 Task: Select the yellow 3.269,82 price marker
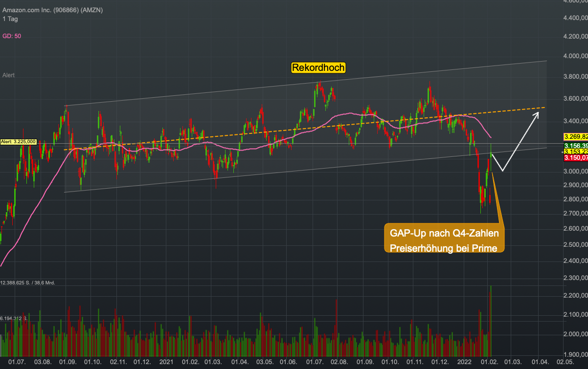pos(575,136)
